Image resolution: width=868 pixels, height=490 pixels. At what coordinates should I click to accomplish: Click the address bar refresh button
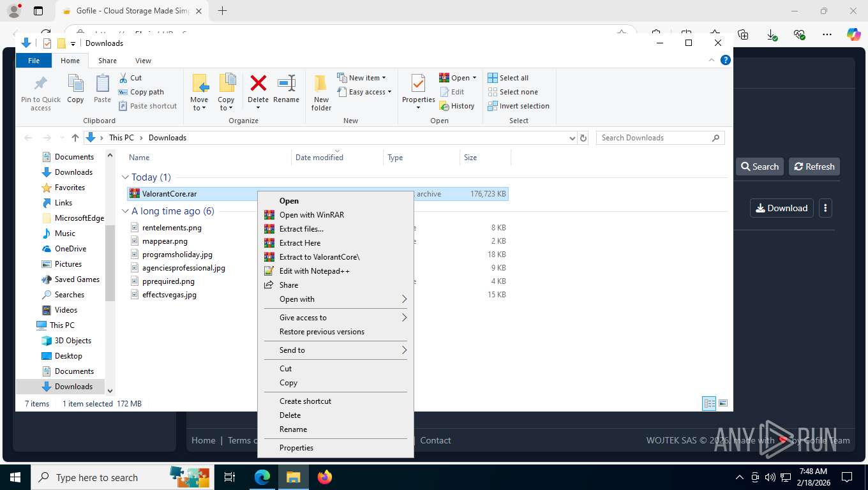point(583,138)
